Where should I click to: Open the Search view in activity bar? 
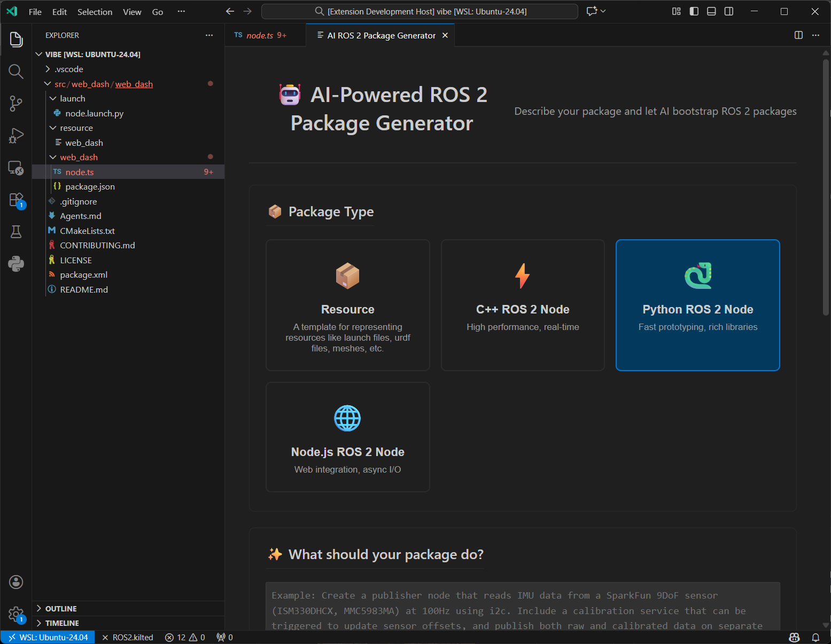pos(16,71)
